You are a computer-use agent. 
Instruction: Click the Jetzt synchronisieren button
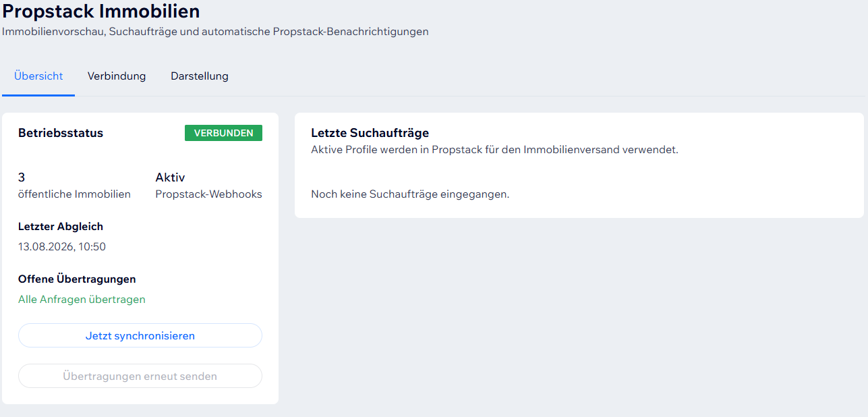[140, 335]
